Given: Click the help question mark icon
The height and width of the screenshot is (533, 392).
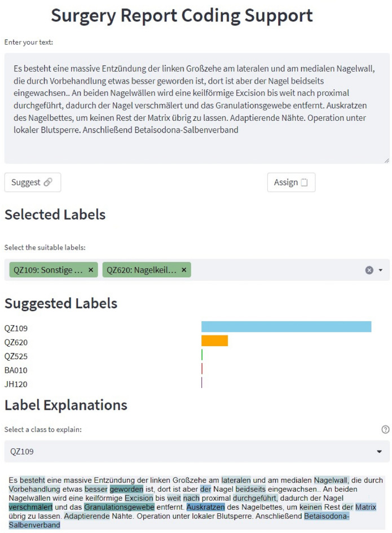Looking at the screenshot, I should (x=385, y=429).
